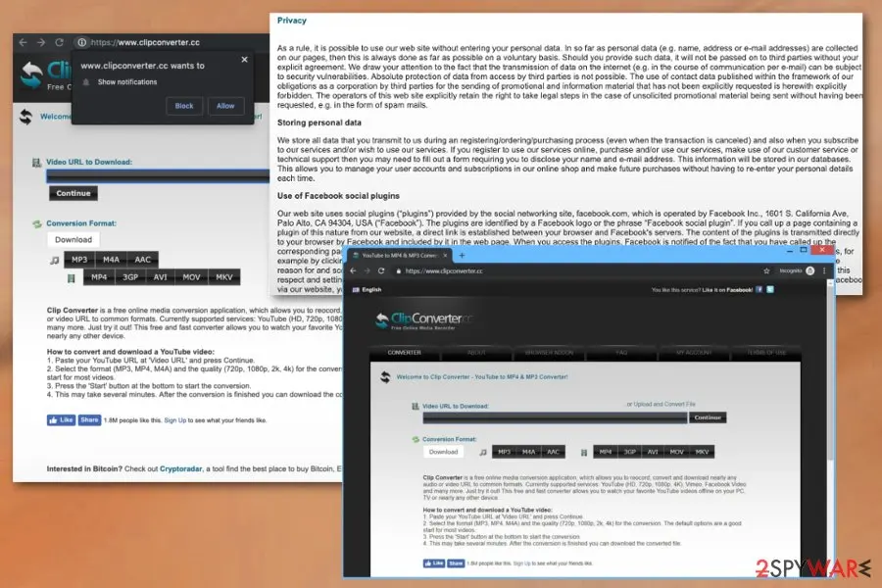Viewport: 882px width, 588px height.
Task: Choose MP3 format in left window
Action: pos(80,260)
